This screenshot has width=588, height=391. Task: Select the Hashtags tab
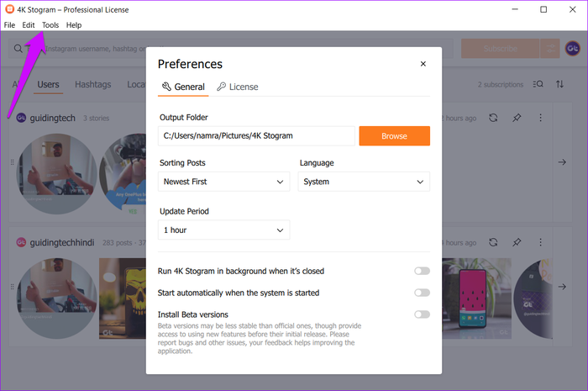point(93,84)
